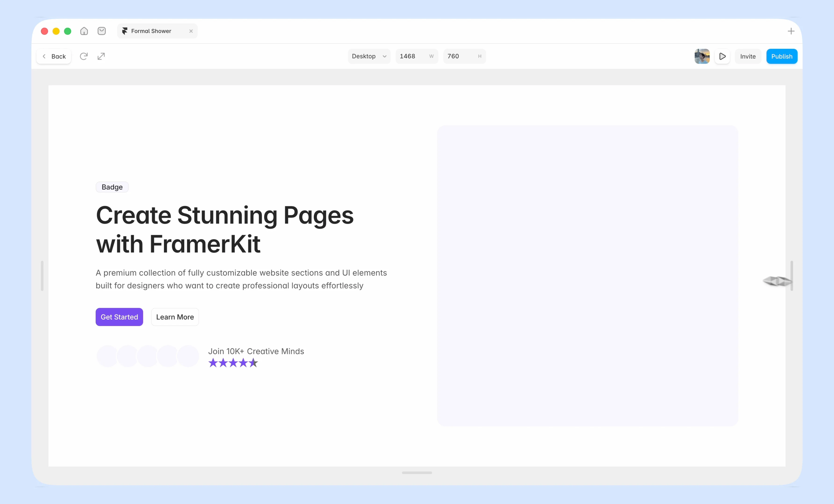Click the Framer logo on Formal Shower tab
This screenshot has width=834, height=504.
coord(124,31)
